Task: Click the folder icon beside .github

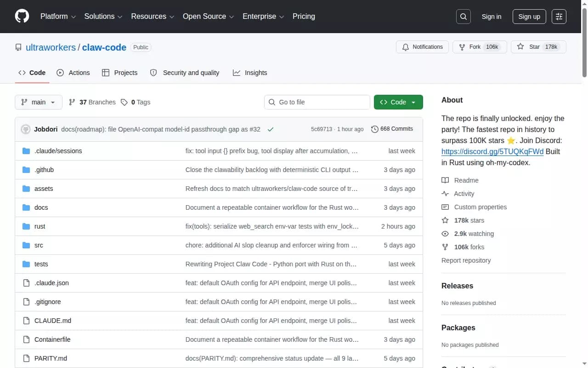Action: [26, 170]
